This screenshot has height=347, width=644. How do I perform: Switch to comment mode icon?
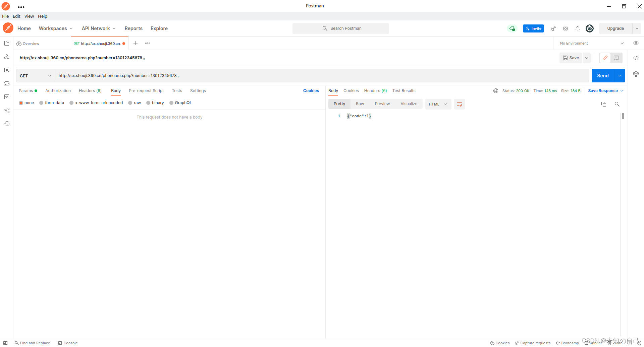pyautogui.click(x=616, y=58)
